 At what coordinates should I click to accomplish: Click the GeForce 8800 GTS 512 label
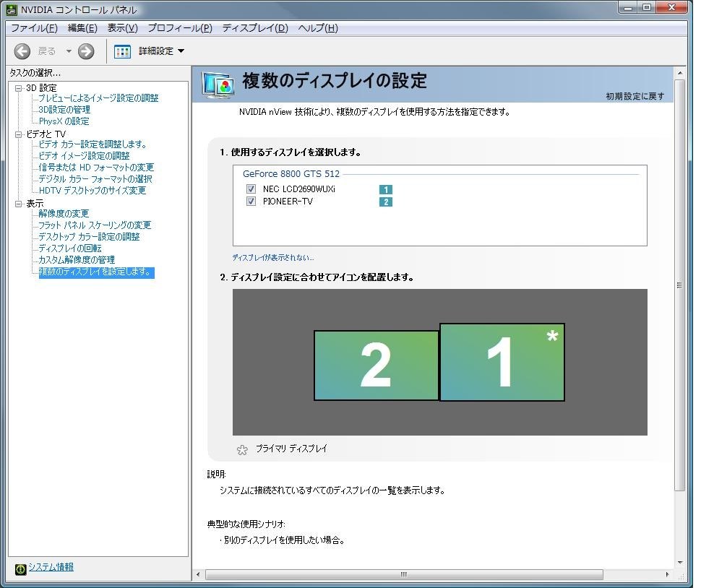click(x=291, y=174)
